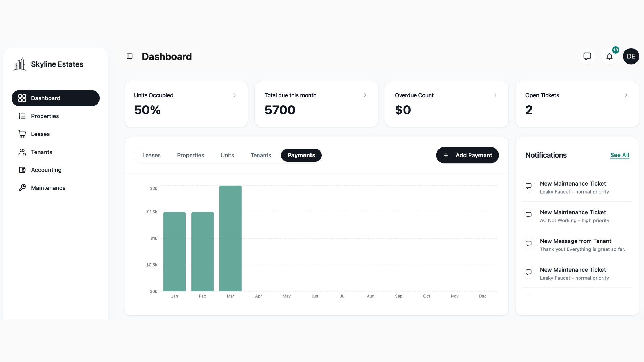Image resolution: width=644 pixels, height=362 pixels.
Task: Open the notifications bell icon
Action: 609,57
